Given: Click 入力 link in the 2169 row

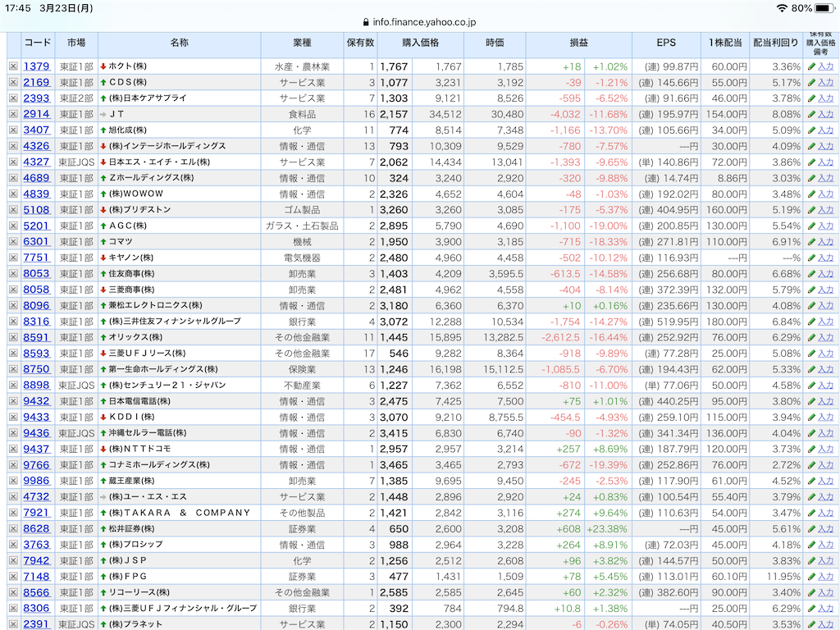Looking at the screenshot, I should [x=825, y=83].
